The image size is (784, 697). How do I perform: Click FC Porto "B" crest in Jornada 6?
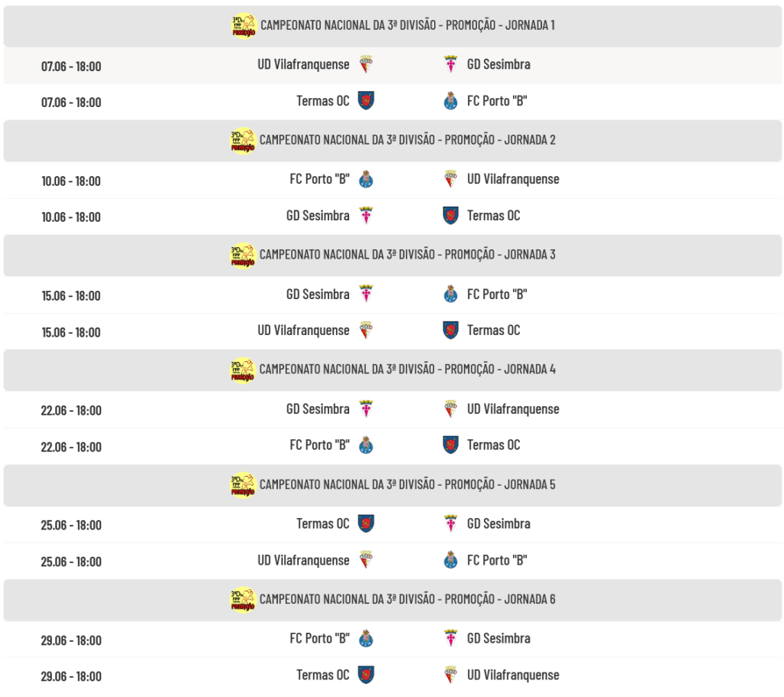(366, 639)
